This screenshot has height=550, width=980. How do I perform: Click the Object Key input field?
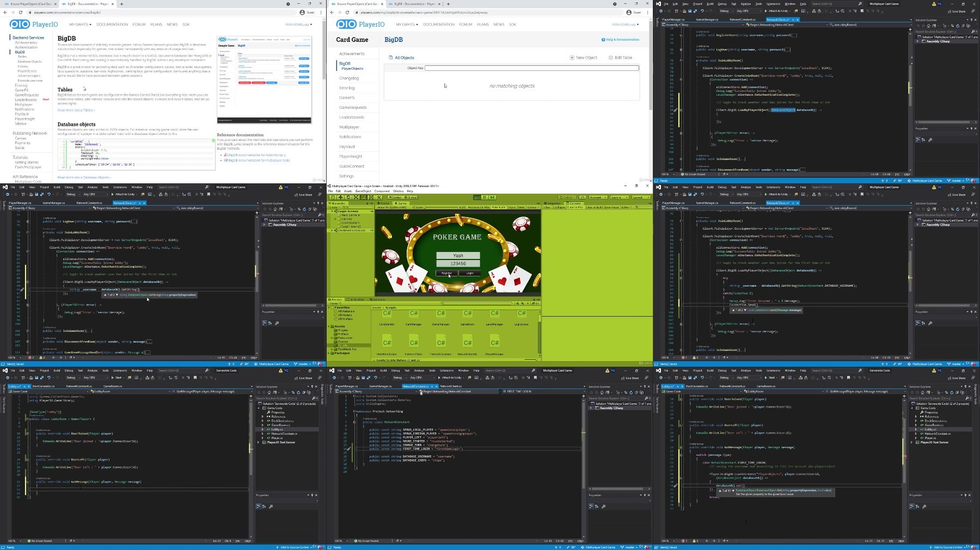[x=531, y=68]
